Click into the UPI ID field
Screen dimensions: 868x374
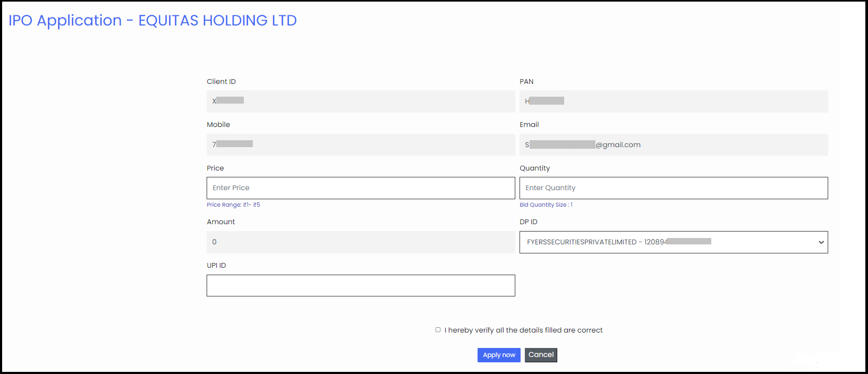point(361,286)
